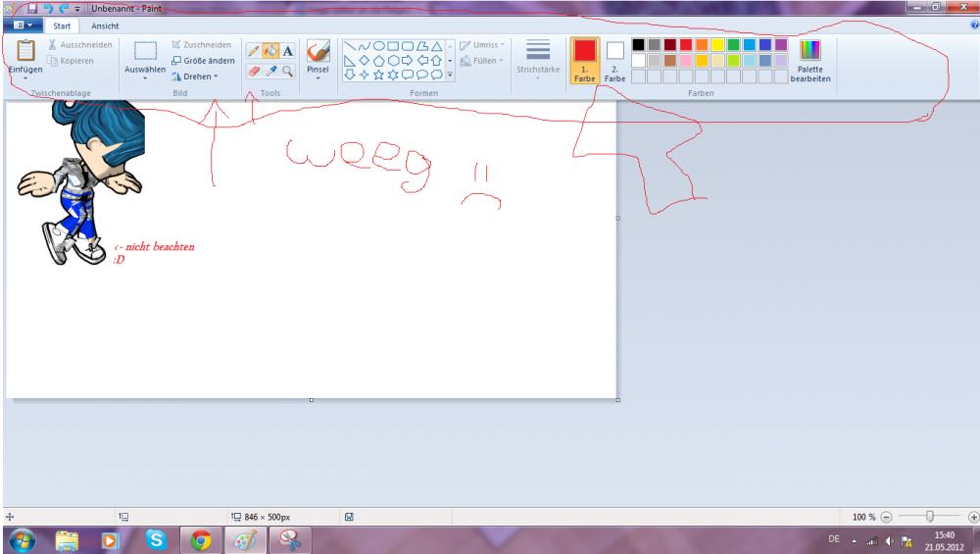
Task: Select the Magnifier tool
Action: (288, 72)
